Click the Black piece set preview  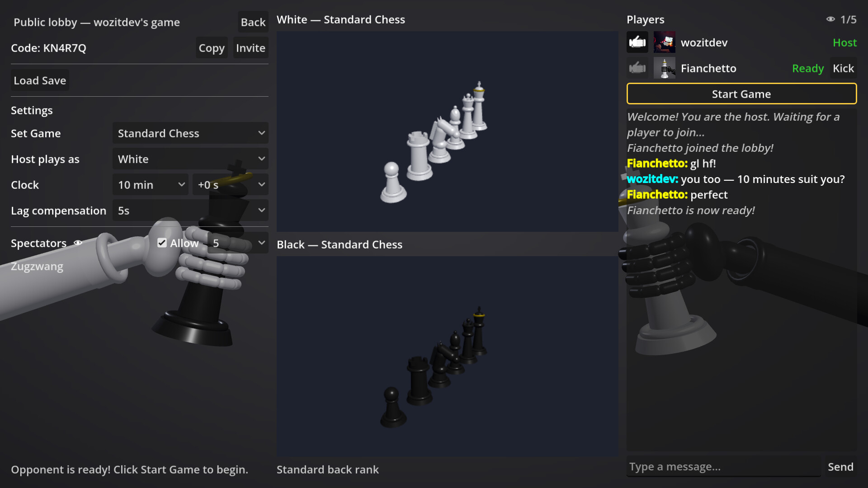pos(447,356)
